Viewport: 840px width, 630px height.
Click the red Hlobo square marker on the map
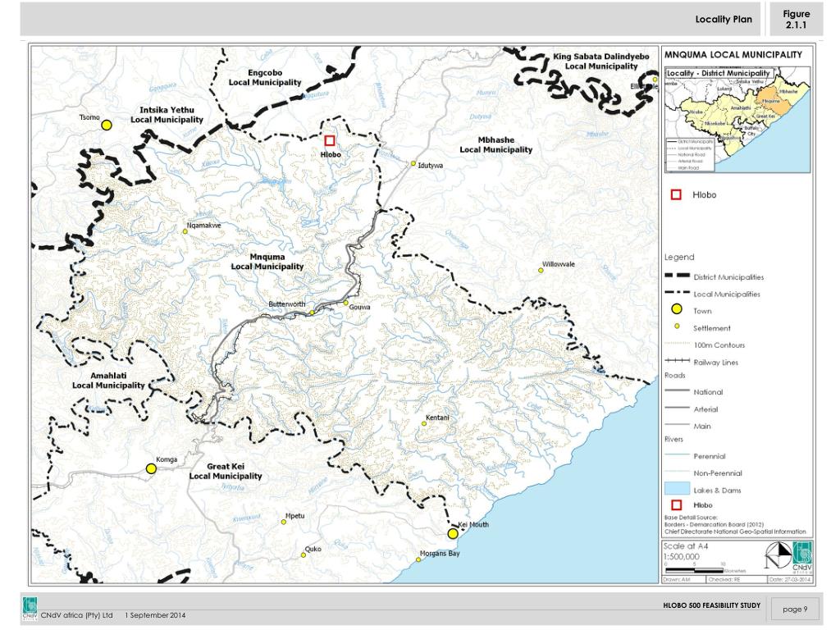(330, 140)
